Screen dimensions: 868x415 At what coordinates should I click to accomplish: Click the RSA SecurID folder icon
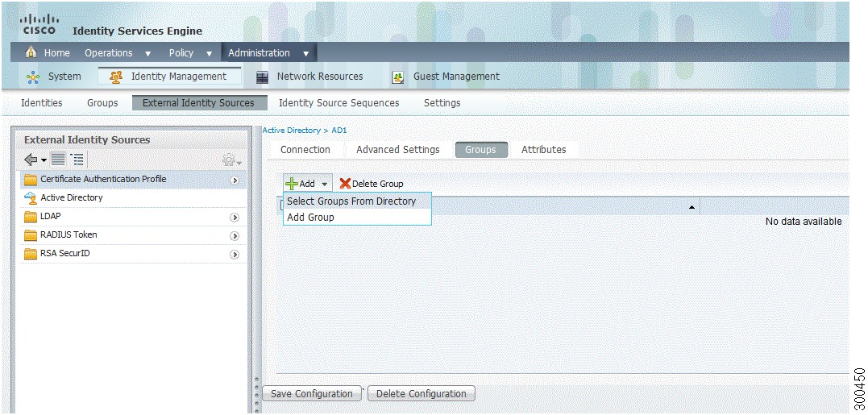(x=31, y=254)
